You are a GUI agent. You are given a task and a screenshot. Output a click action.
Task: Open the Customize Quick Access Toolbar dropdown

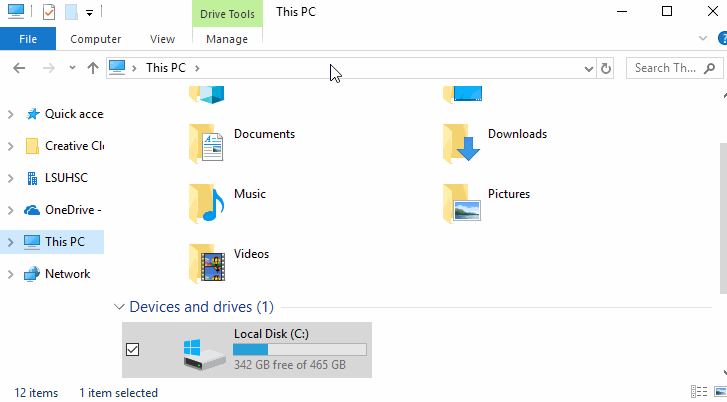coord(89,13)
